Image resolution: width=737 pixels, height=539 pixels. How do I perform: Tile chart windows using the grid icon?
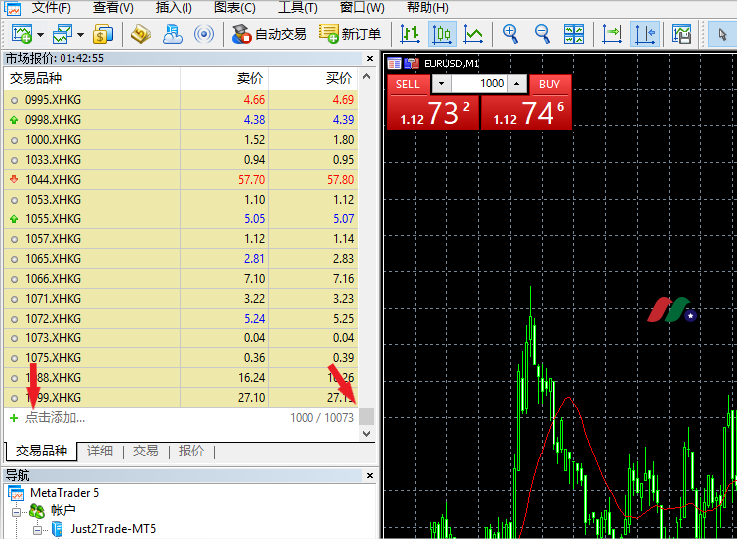point(574,34)
